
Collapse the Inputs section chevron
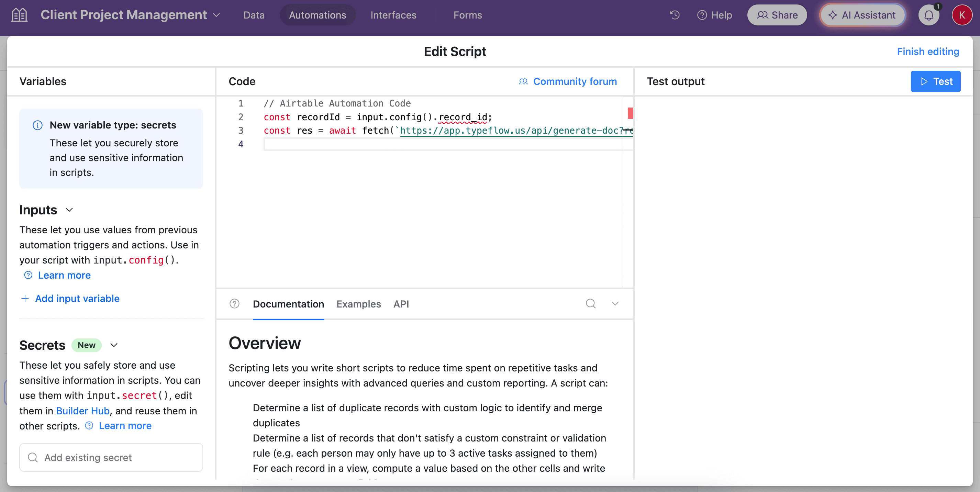(x=69, y=210)
